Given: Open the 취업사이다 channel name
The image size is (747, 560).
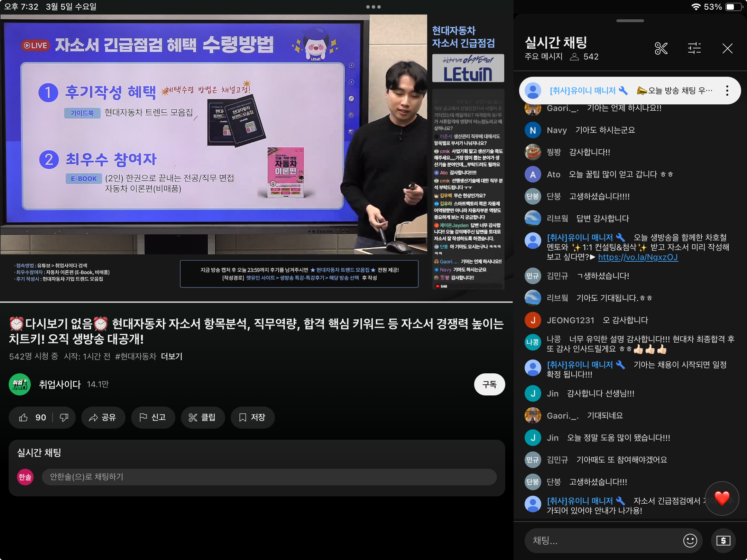Looking at the screenshot, I should [x=60, y=384].
